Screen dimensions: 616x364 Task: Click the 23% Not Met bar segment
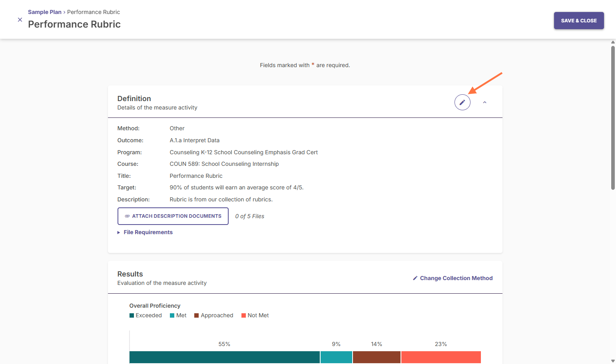[x=441, y=357]
